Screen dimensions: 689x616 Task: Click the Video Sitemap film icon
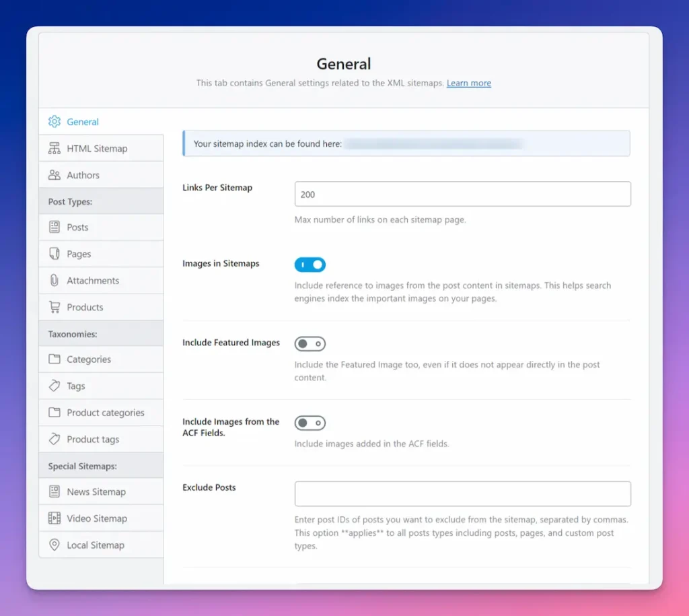[x=55, y=518]
